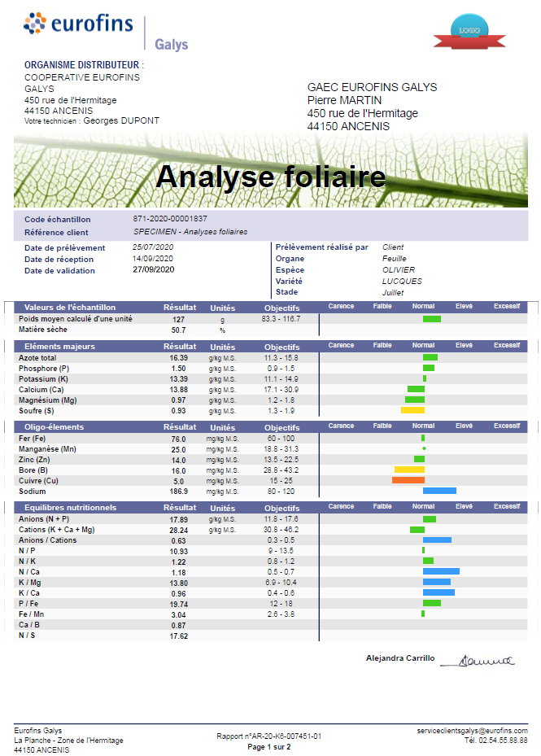Select sample code 871-2020-00001837
This screenshot has width=541, height=756.
170,218
